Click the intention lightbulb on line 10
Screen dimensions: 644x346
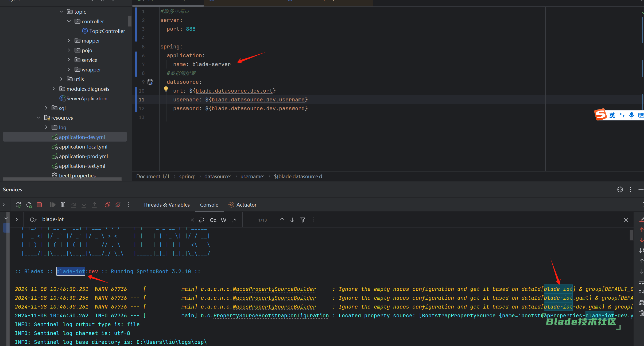pyautogui.click(x=166, y=89)
